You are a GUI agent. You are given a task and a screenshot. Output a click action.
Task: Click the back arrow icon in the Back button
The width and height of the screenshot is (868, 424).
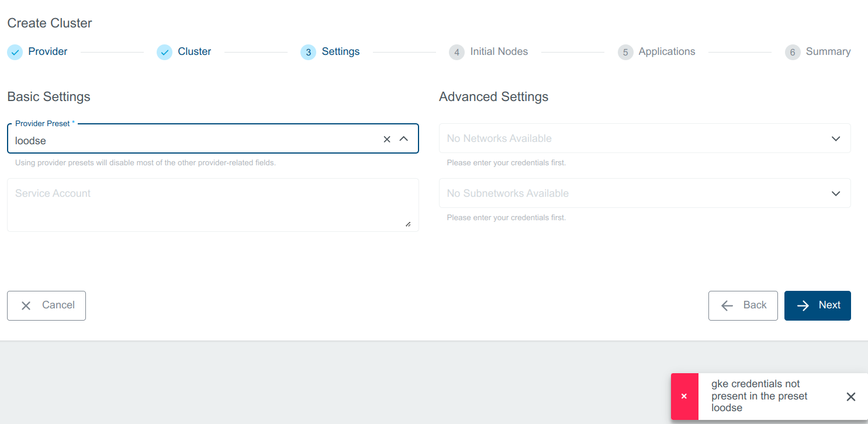pos(727,305)
